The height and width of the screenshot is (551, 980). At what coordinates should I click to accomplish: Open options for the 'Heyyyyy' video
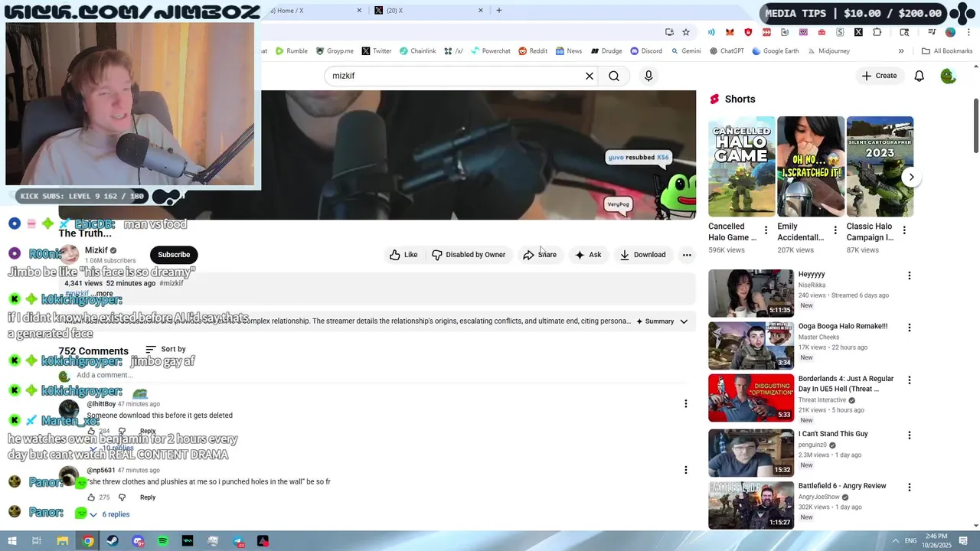click(910, 275)
